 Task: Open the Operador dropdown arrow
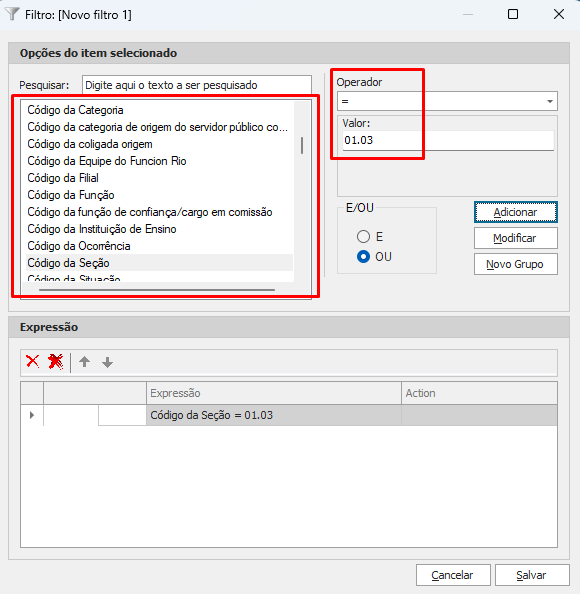pyautogui.click(x=550, y=101)
